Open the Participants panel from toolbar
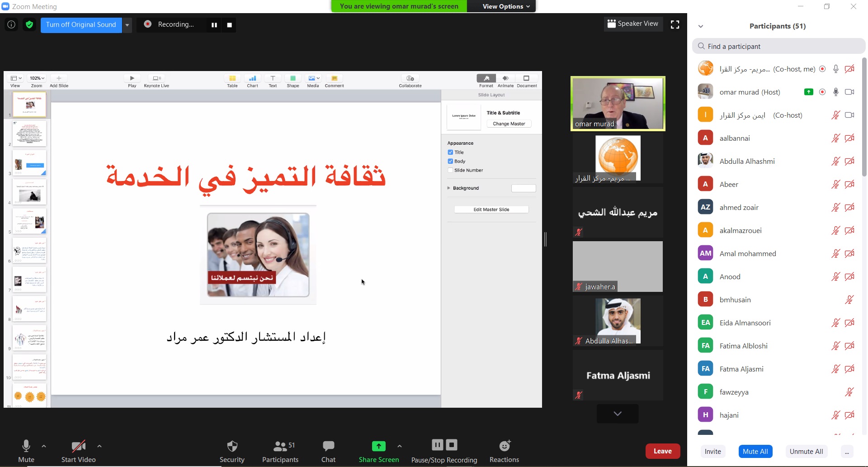Image resolution: width=868 pixels, height=467 pixels. pos(280,447)
